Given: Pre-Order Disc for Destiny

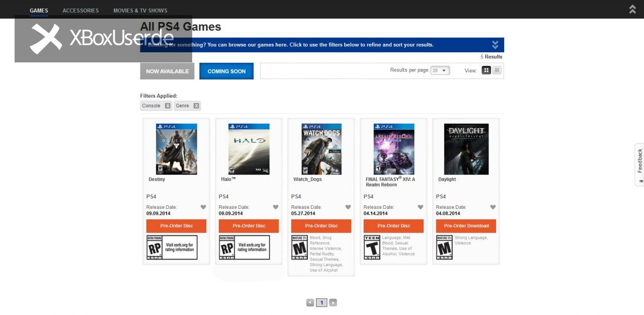Looking at the screenshot, I should point(176,226).
